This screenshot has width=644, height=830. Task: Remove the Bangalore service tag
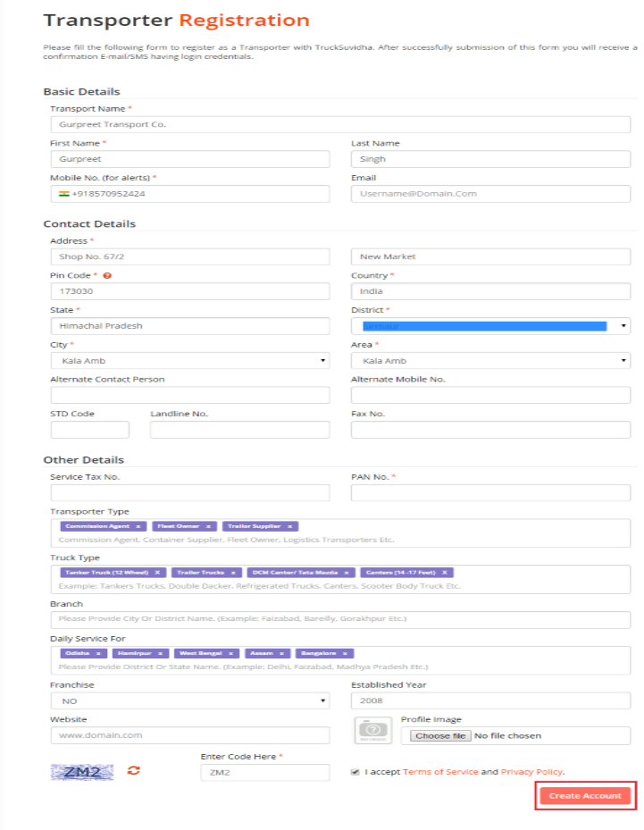pos(346,653)
